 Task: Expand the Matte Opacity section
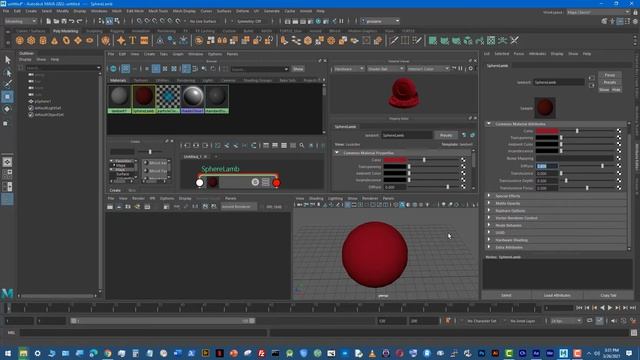[489, 203]
